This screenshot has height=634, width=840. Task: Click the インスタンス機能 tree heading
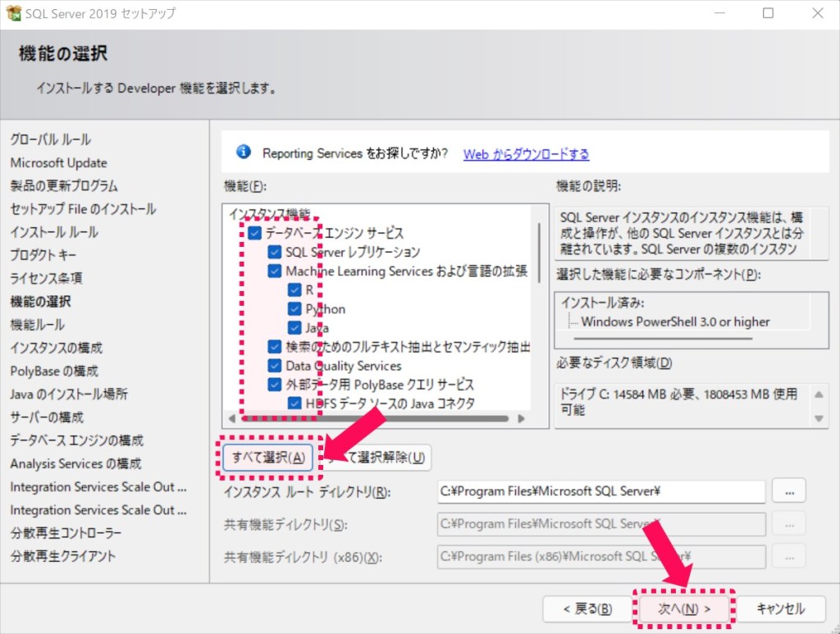(x=269, y=213)
